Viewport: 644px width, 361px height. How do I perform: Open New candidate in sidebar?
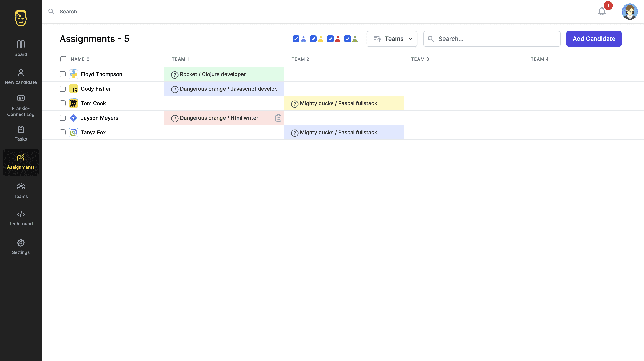coord(21,77)
